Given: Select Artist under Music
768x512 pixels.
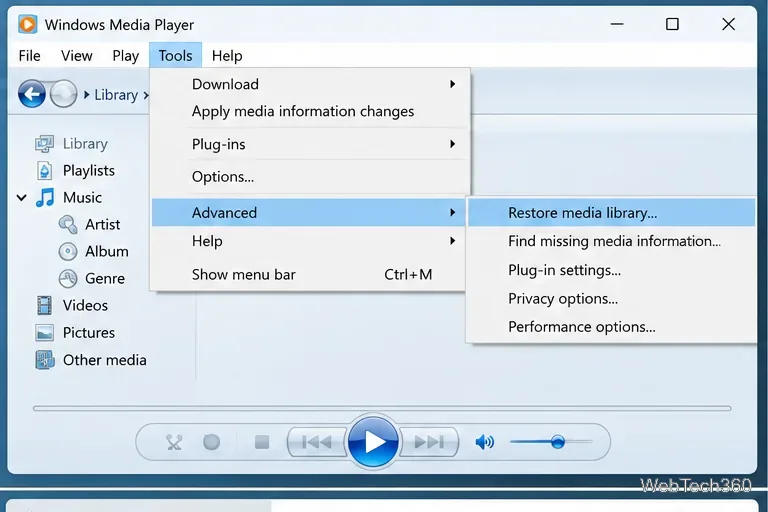Looking at the screenshot, I should click(x=102, y=224).
